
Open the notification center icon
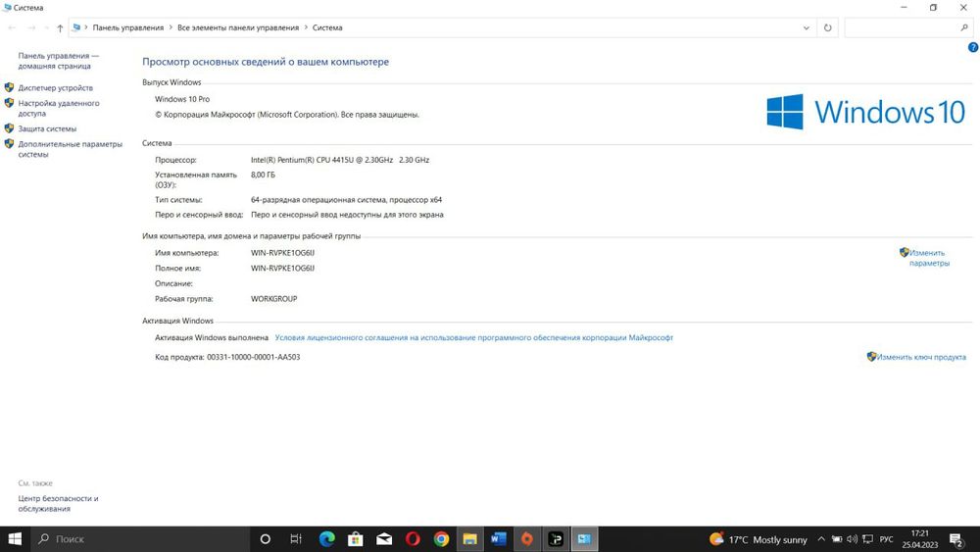[956, 539]
